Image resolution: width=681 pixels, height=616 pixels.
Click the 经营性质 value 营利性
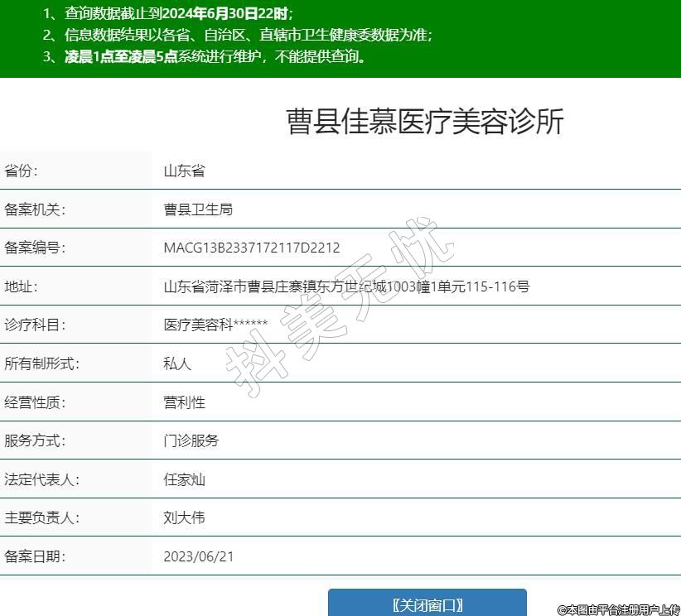click(184, 402)
